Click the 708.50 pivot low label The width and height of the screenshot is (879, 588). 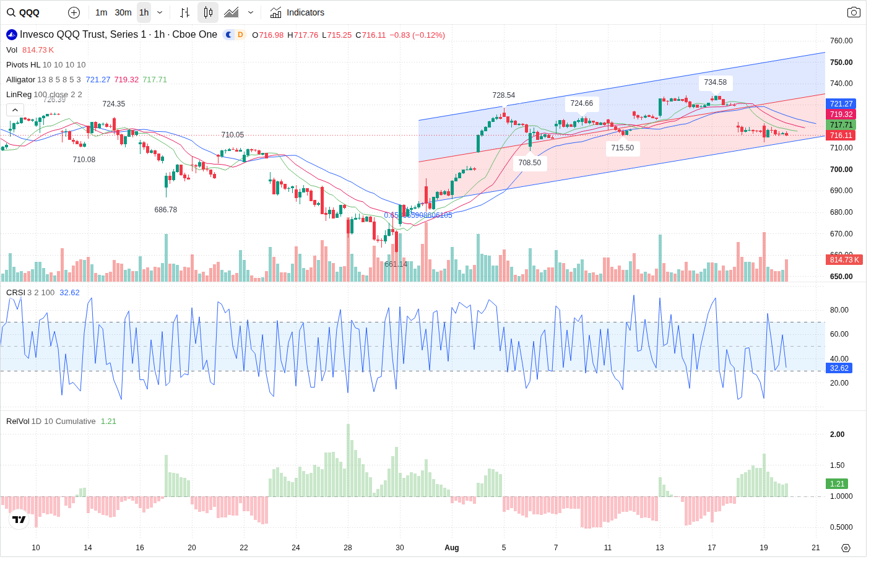click(530, 163)
